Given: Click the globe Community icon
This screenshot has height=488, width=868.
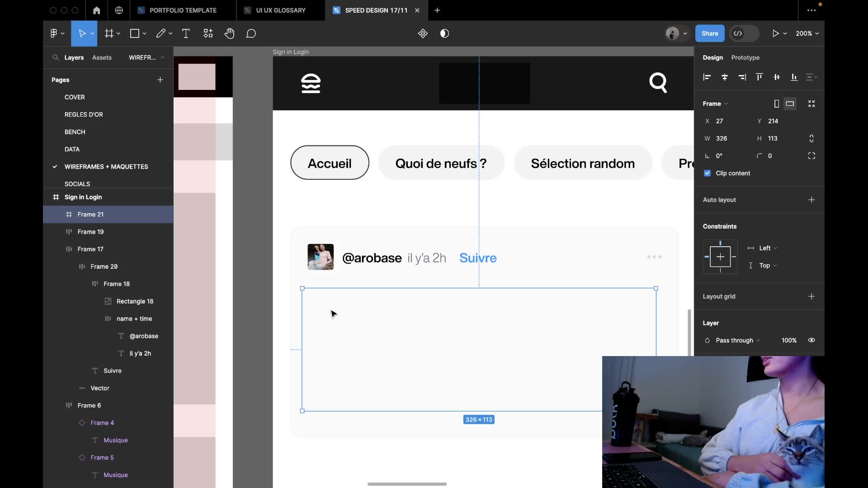Looking at the screenshot, I should click(x=119, y=10).
